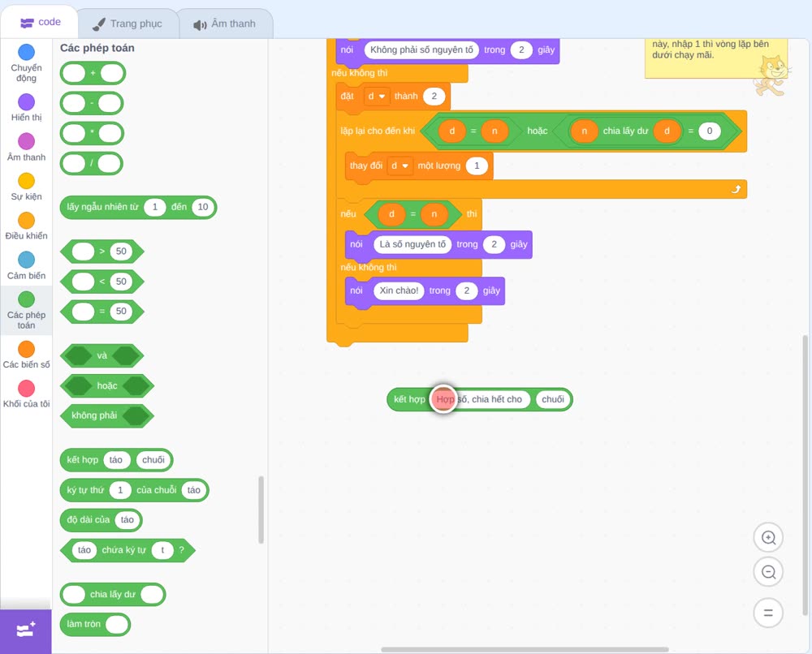Open variable dropdown in đặt d thành block
812x654 pixels.
(x=376, y=97)
